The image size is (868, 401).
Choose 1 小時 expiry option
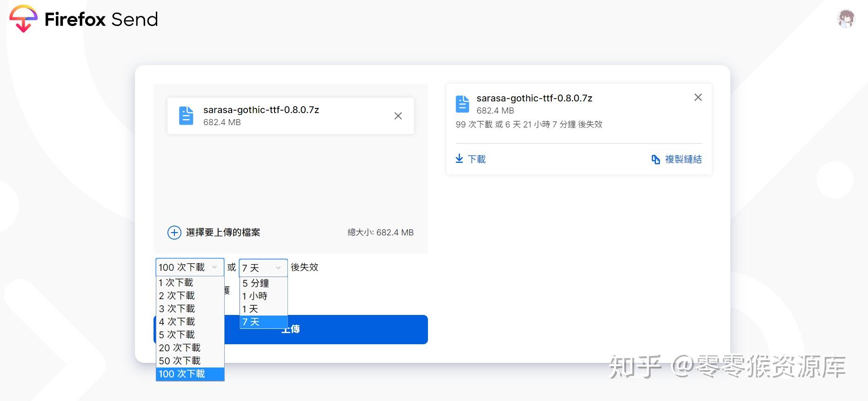coord(263,296)
